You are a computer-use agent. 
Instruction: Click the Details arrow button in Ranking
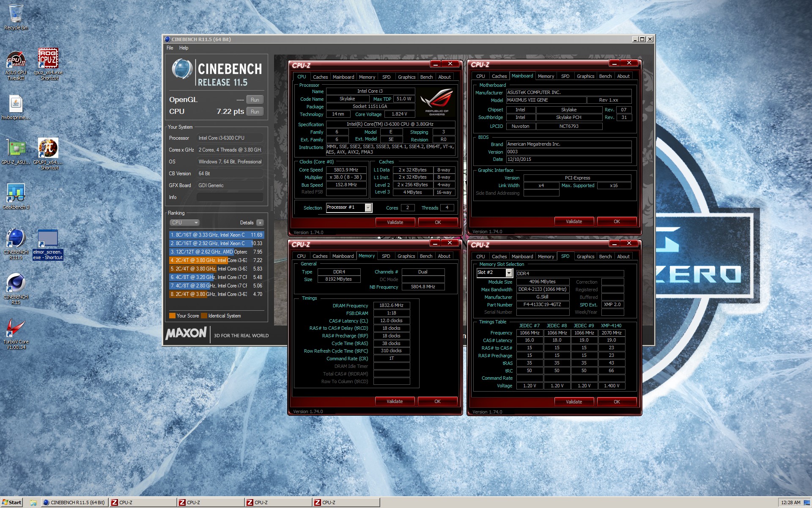(x=260, y=223)
